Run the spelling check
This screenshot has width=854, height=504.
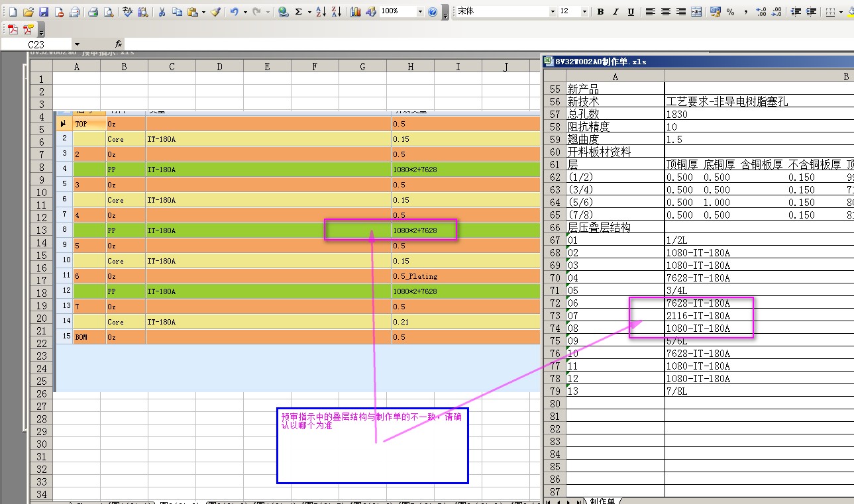coord(128,12)
